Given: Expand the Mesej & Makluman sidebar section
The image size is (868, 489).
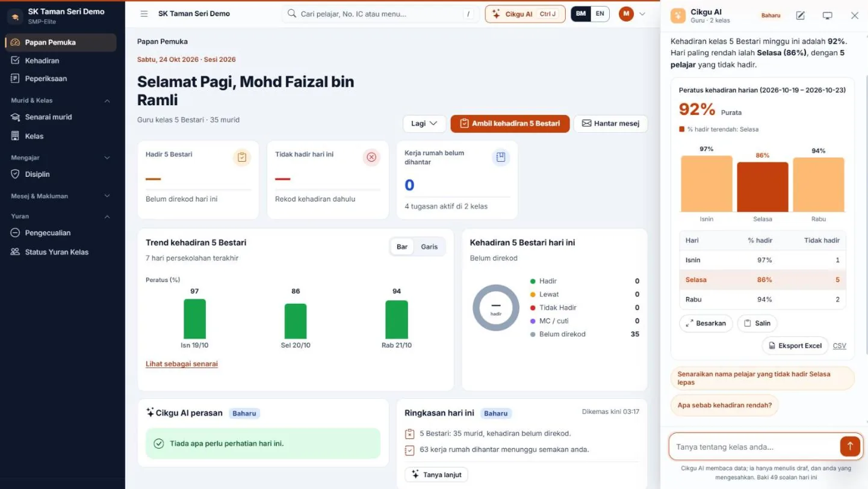Looking at the screenshot, I should click(x=60, y=196).
